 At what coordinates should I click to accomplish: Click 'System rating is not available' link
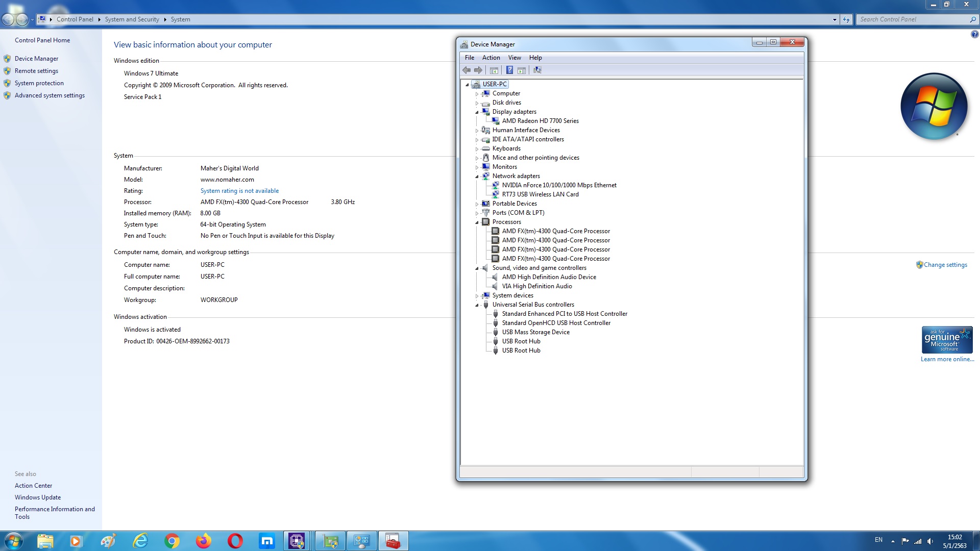tap(239, 191)
